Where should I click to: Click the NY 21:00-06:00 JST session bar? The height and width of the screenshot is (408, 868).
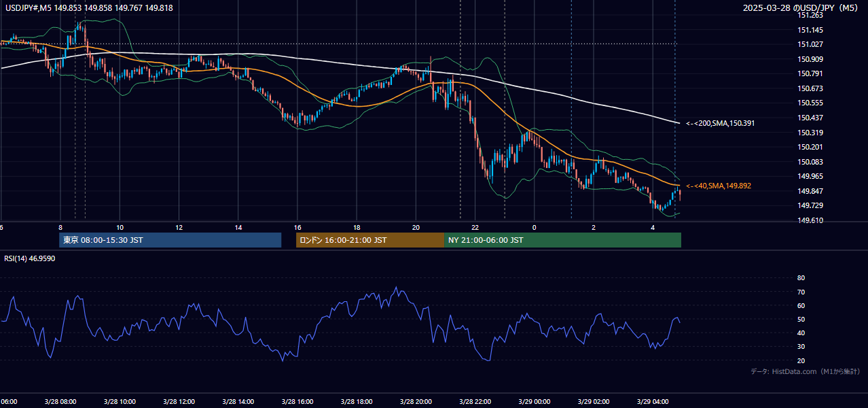coord(562,240)
